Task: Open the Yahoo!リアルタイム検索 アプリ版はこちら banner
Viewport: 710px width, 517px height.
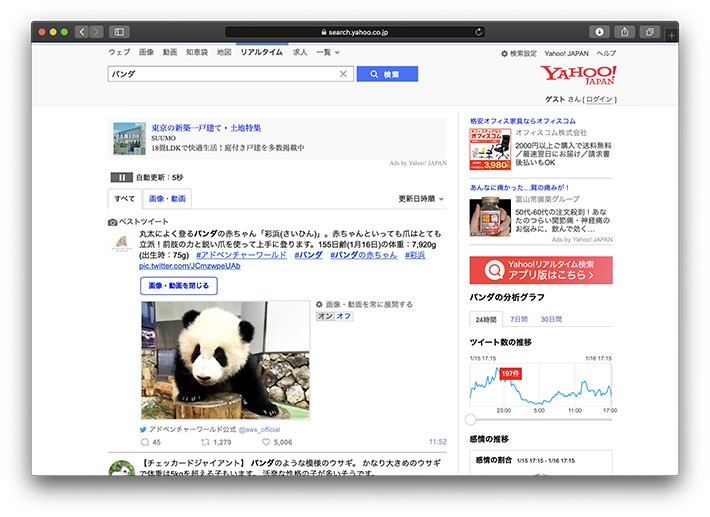Action: click(541, 270)
